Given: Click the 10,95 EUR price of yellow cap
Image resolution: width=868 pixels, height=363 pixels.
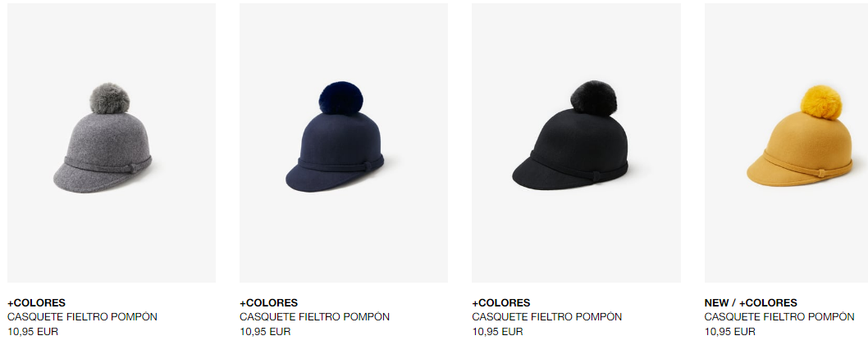Looking at the screenshot, I should 729,332.
